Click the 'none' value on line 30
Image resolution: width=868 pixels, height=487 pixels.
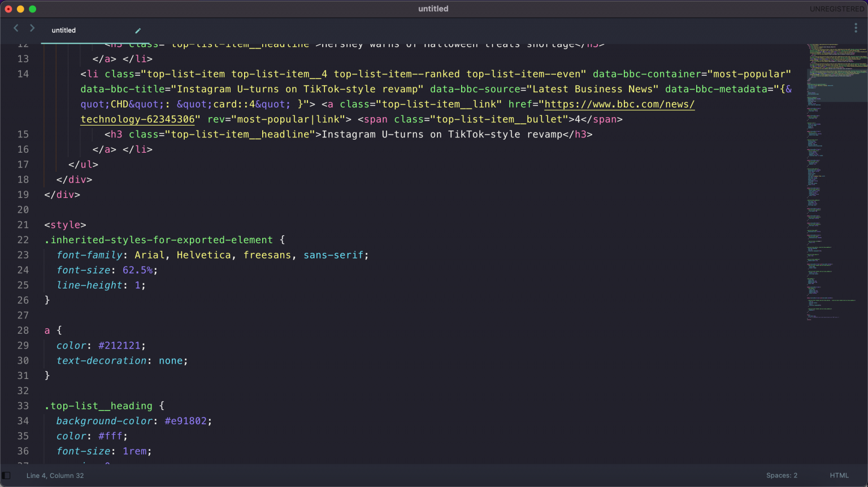171,361
